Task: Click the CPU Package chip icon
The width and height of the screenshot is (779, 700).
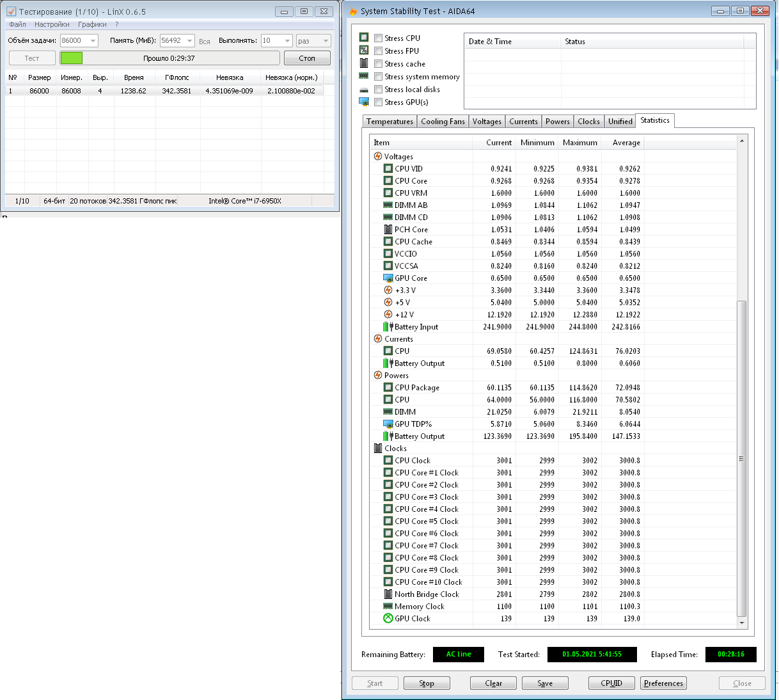Action: pyautogui.click(x=388, y=387)
